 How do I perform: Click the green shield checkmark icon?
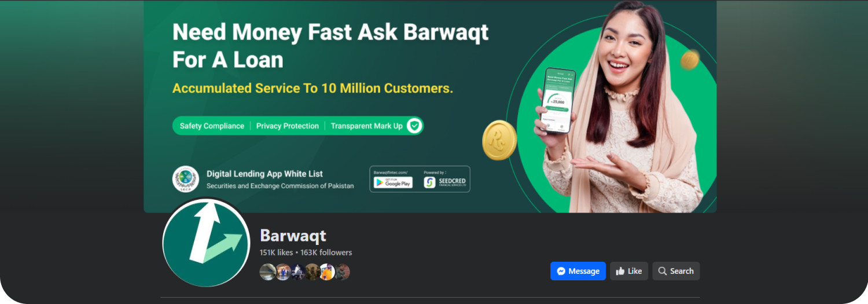pos(414,126)
